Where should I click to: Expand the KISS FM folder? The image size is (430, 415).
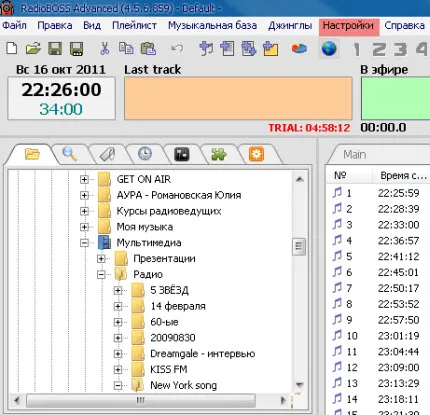tap(118, 370)
